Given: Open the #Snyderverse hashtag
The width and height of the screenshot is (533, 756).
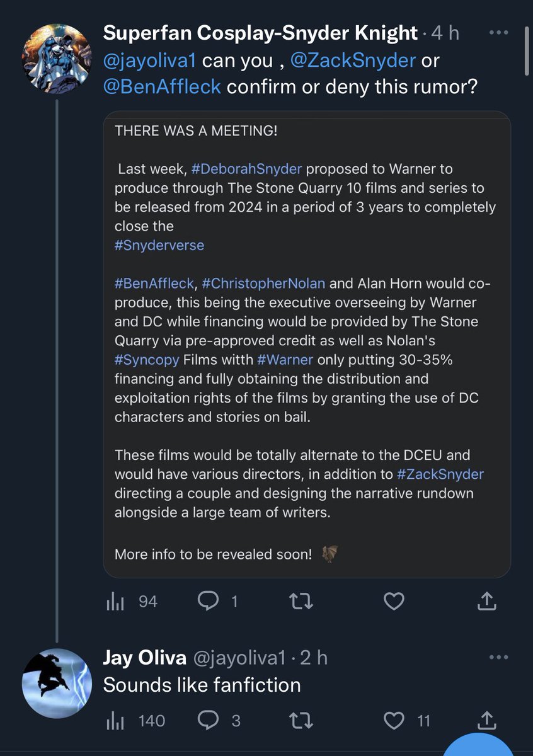Looking at the screenshot, I should (159, 245).
